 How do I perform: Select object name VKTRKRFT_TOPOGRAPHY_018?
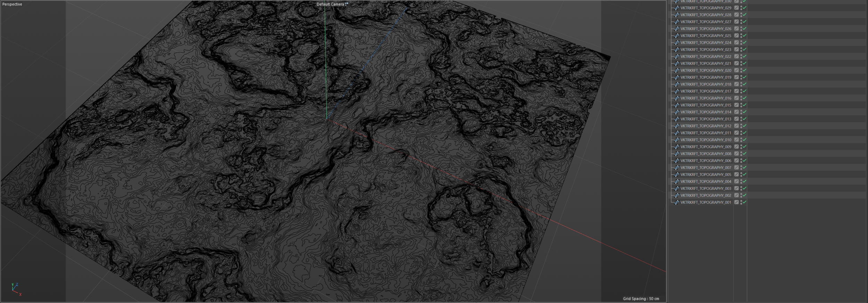click(706, 84)
